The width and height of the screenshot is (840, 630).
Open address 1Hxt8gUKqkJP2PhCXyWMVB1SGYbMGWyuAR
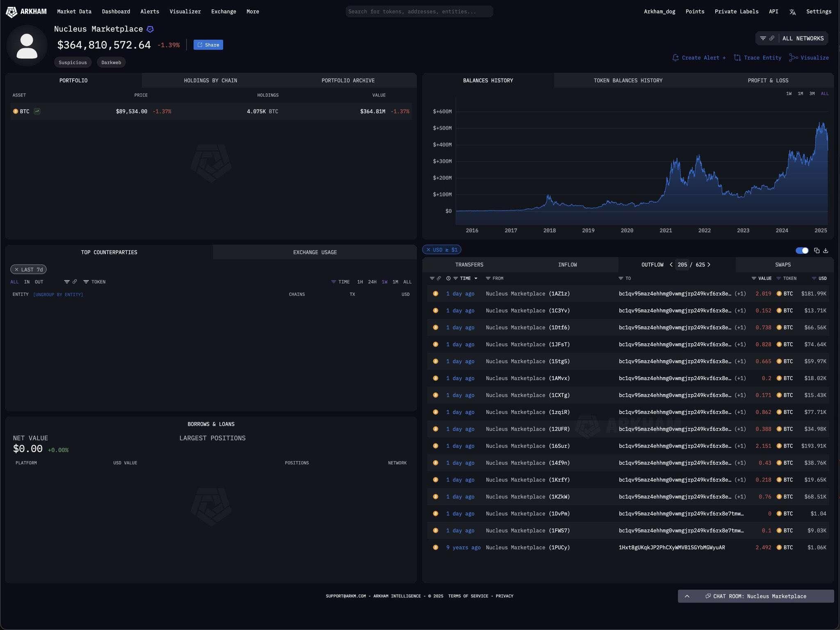click(672, 547)
